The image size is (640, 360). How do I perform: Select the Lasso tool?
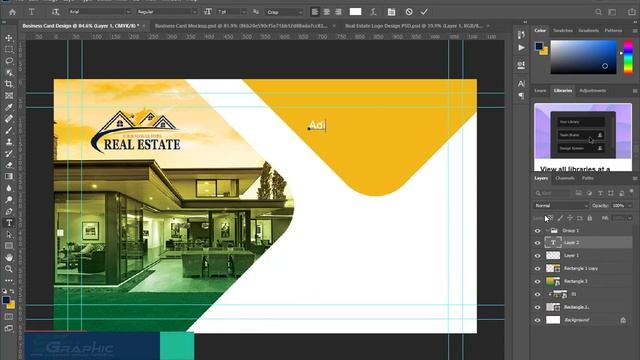click(x=9, y=61)
